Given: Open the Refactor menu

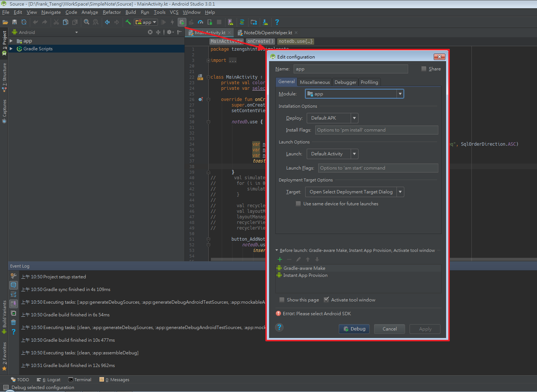Looking at the screenshot, I should [112, 12].
